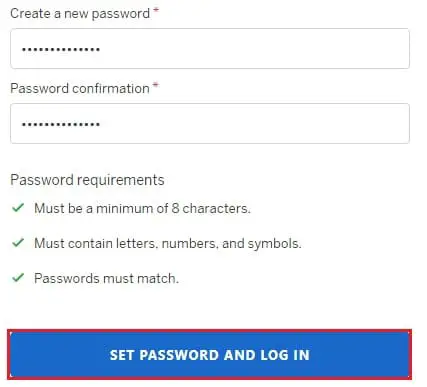Click the word 'PASSWORD' on the blue button
The image size is (427, 387).
[x=178, y=355]
